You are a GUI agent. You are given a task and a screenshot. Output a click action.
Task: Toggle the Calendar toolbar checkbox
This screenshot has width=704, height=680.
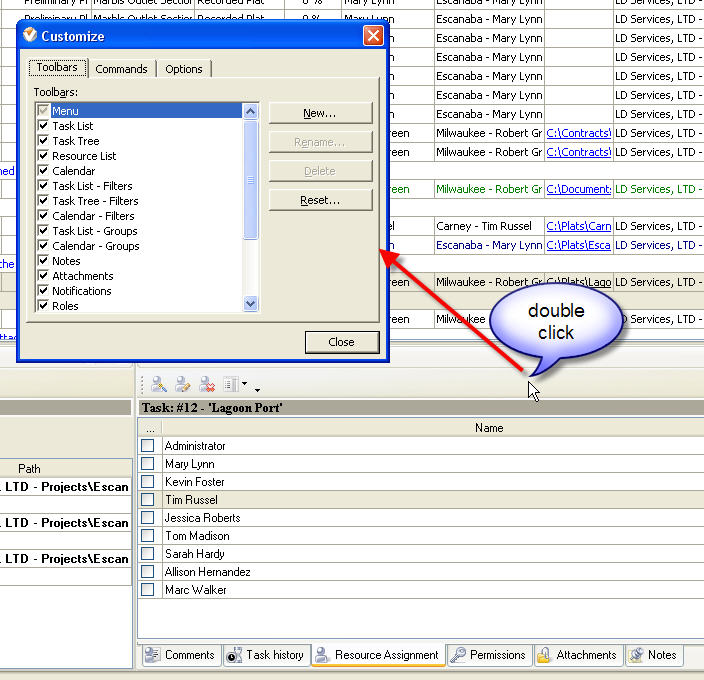(x=43, y=171)
